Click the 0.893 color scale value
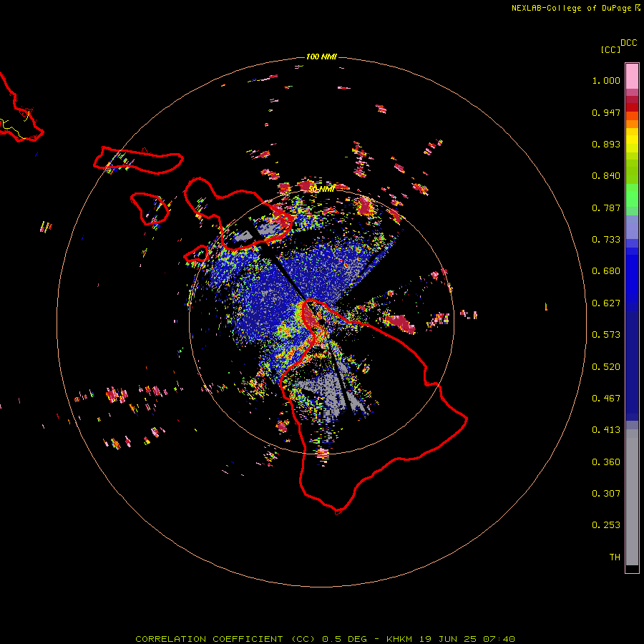The image size is (644, 644). 606,144
